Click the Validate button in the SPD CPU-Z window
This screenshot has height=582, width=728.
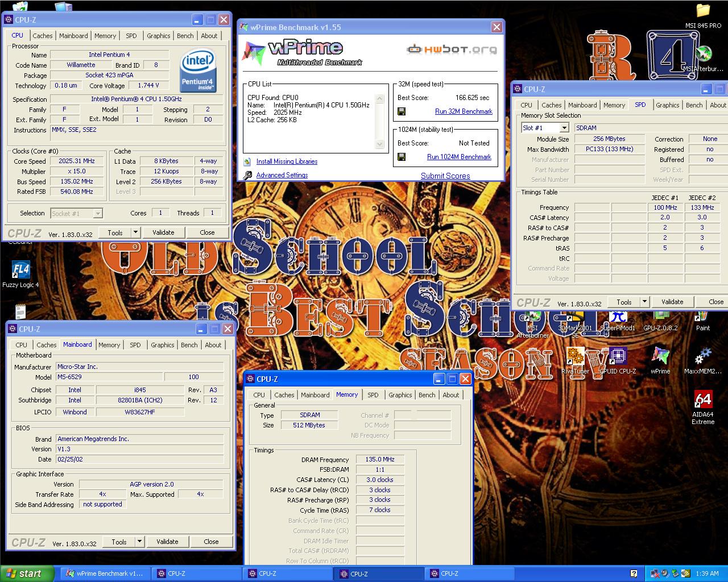[x=672, y=302]
